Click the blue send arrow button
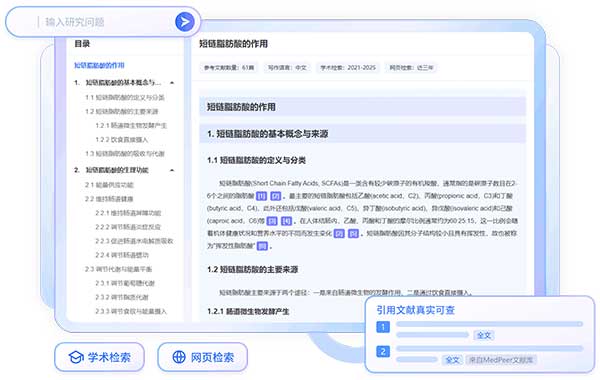Viewport: 600px width, 380px height. [x=185, y=22]
